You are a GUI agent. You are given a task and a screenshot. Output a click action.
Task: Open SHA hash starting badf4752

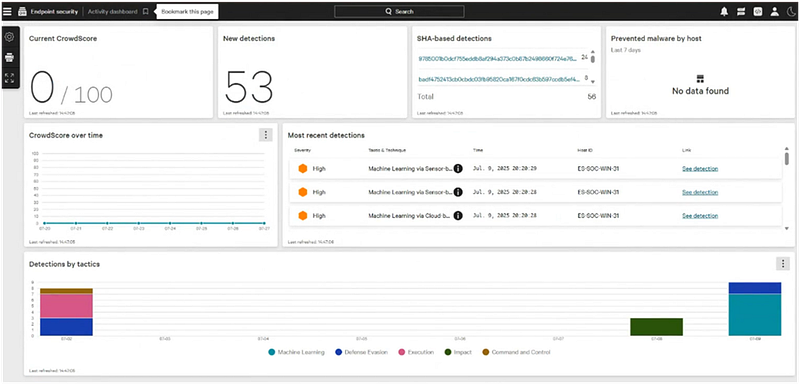498,80
